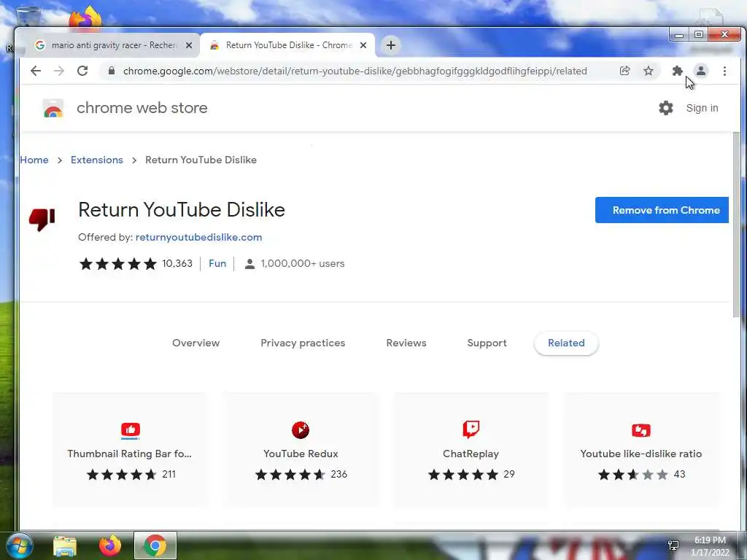Viewport: 747px width, 560px height.
Task: Visit returnyoutubedislike.com offered-by link
Action: [x=198, y=237]
